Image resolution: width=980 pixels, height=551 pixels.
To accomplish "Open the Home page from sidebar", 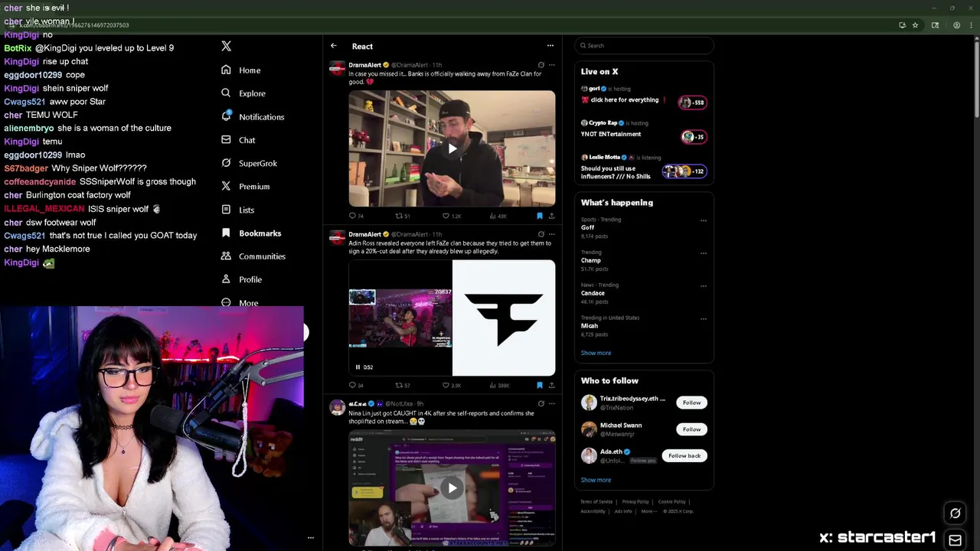I will (x=241, y=70).
